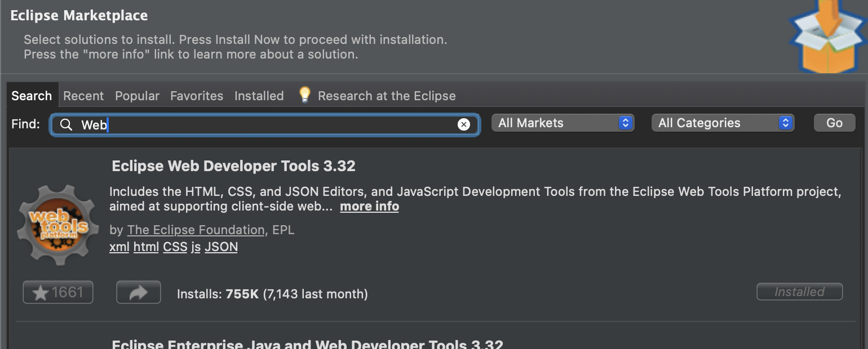Switch to the Favorites tab
Image resolution: width=868 pixels, height=349 pixels.
click(x=197, y=96)
